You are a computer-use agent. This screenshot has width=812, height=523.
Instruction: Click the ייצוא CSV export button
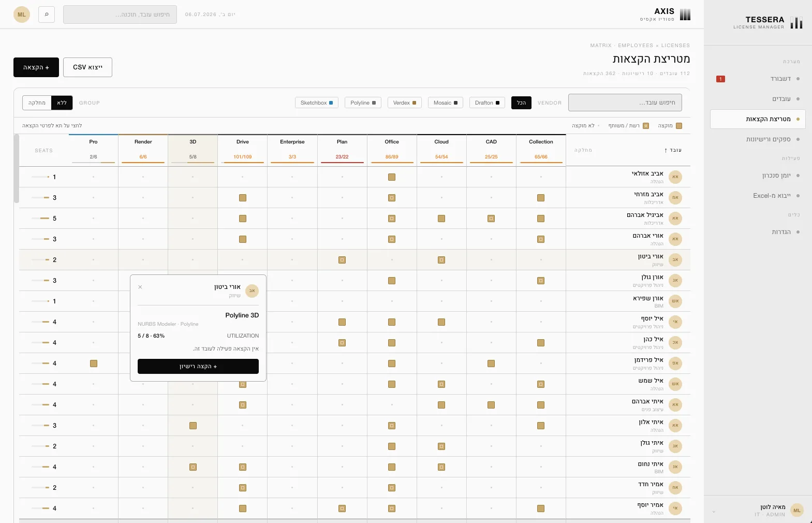[x=87, y=67]
